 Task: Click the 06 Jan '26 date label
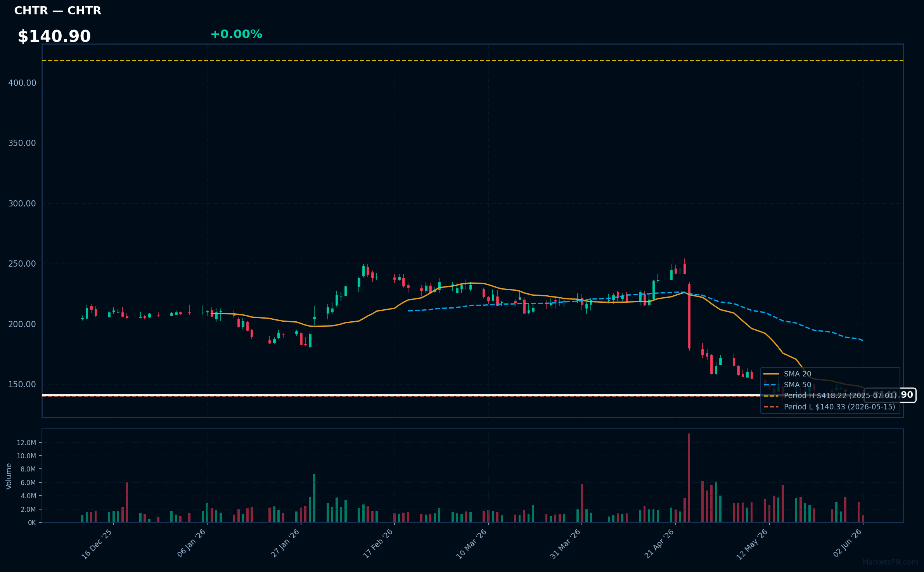coord(191,543)
